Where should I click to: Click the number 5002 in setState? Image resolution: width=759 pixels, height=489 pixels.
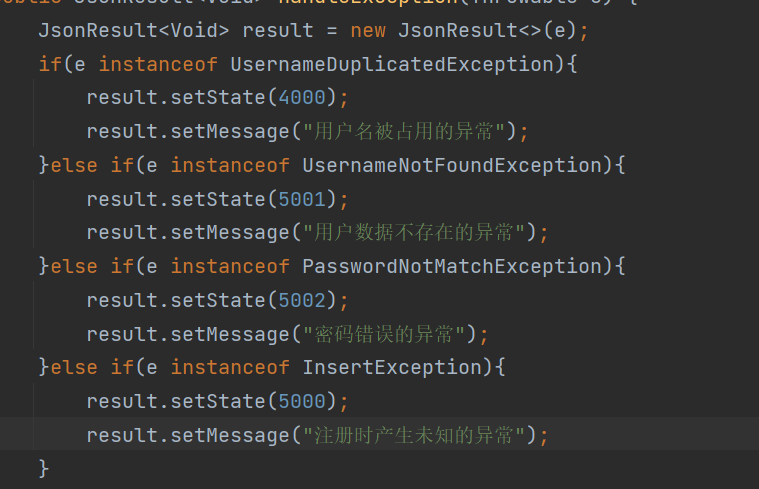pyautogui.click(x=302, y=301)
